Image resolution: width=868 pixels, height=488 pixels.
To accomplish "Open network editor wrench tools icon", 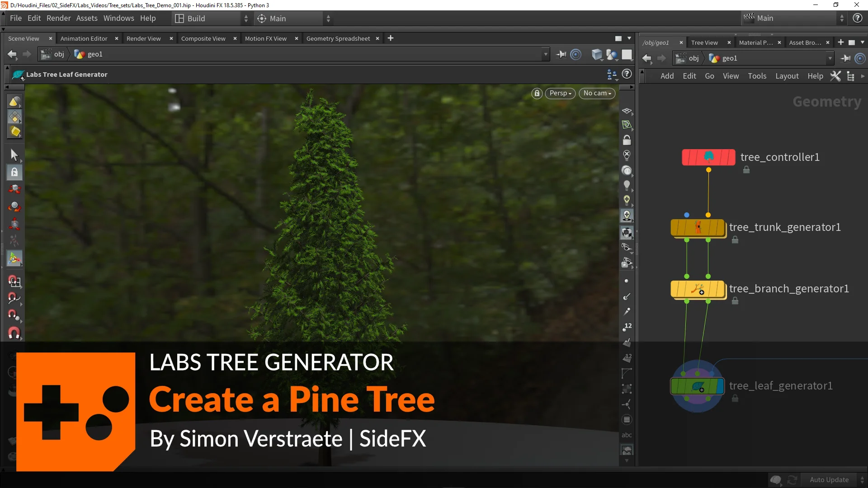I will (835, 76).
